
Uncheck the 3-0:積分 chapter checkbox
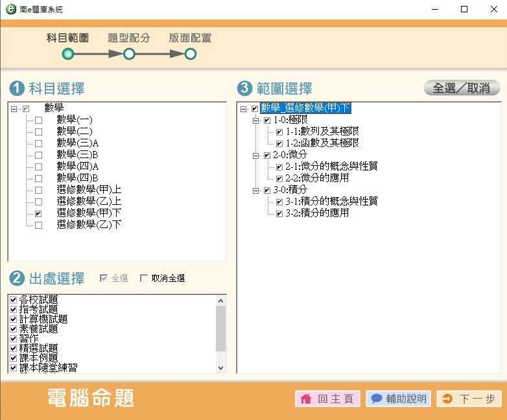click(266, 191)
